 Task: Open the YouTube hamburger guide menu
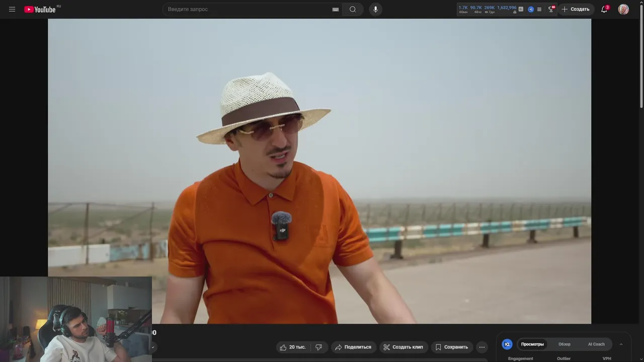point(12,9)
